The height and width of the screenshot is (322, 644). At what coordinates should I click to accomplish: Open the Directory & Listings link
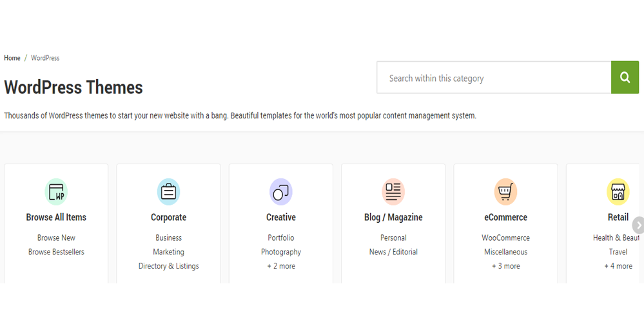[x=168, y=266]
